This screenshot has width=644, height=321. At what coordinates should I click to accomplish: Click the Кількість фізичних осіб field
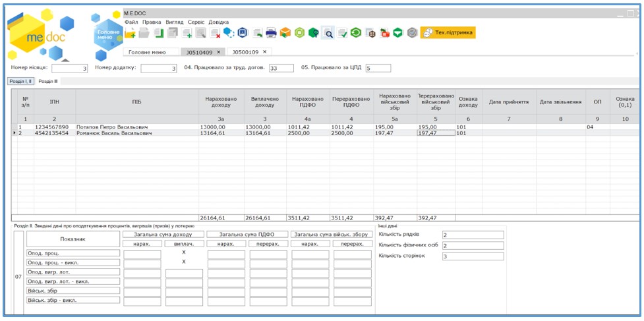pos(473,245)
